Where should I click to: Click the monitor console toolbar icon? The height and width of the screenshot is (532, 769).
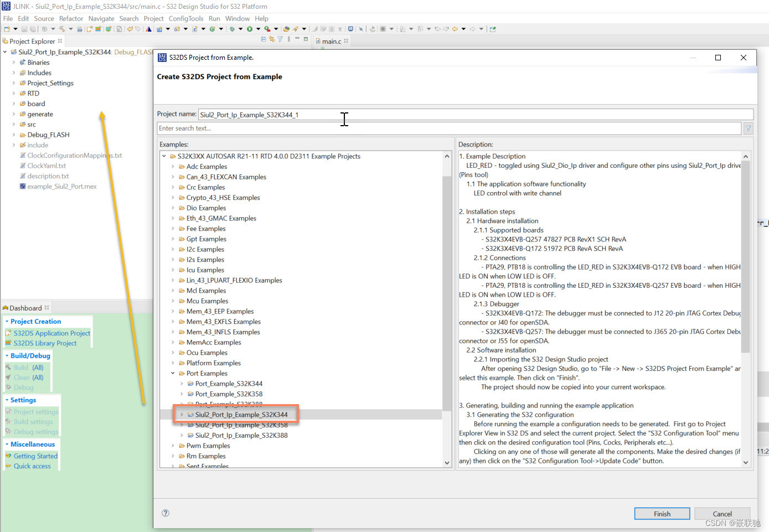click(x=350, y=29)
